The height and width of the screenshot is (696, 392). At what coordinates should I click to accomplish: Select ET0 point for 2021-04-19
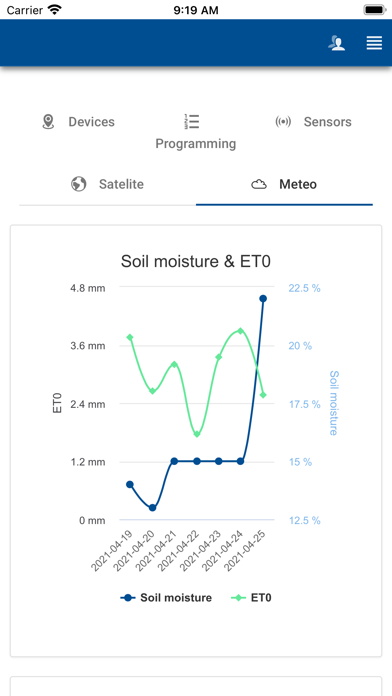tap(130, 337)
